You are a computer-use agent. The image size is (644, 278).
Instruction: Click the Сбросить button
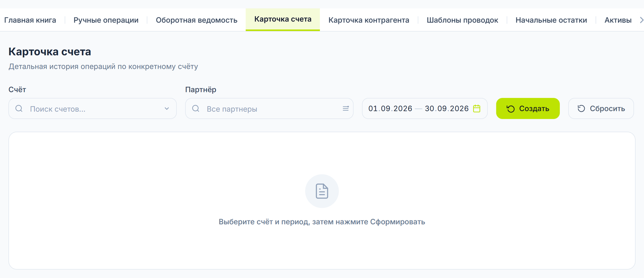(601, 109)
